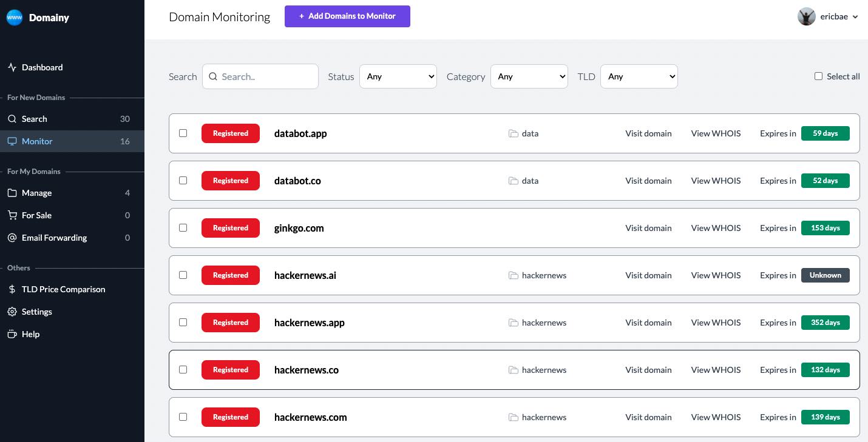Image resolution: width=868 pixels, height=442 pixels.
Task: Click the Manage count 4 in sidebar
Action: (x=127, y=193)
